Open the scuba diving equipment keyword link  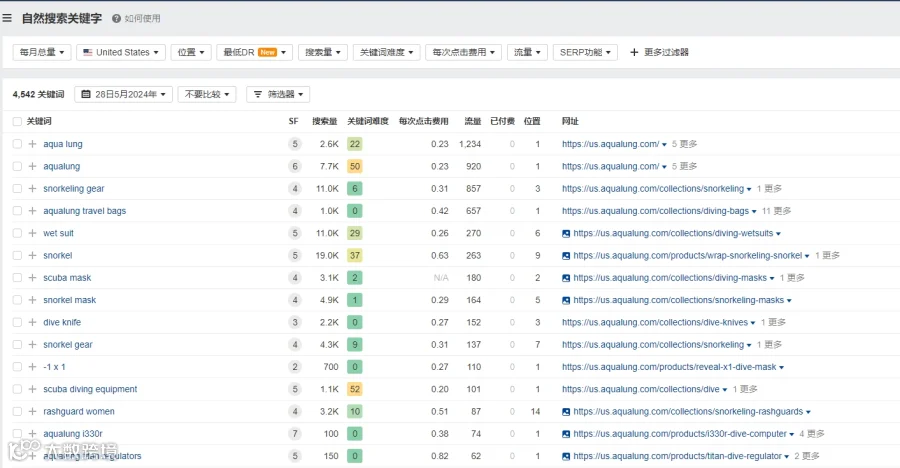90,389
